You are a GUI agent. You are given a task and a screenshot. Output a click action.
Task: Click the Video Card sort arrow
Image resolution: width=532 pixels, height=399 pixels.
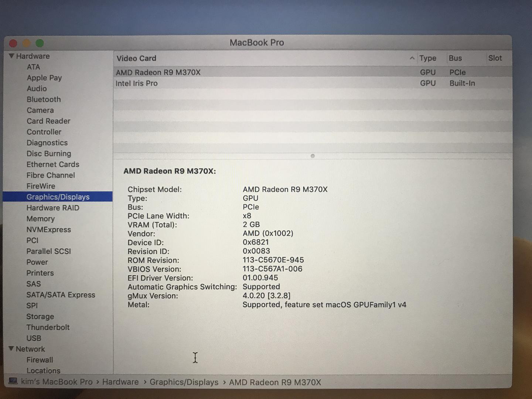[412, 58]
